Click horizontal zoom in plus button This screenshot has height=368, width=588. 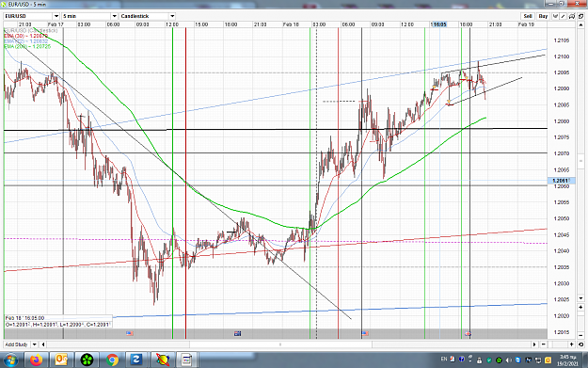tap(571, 344)
